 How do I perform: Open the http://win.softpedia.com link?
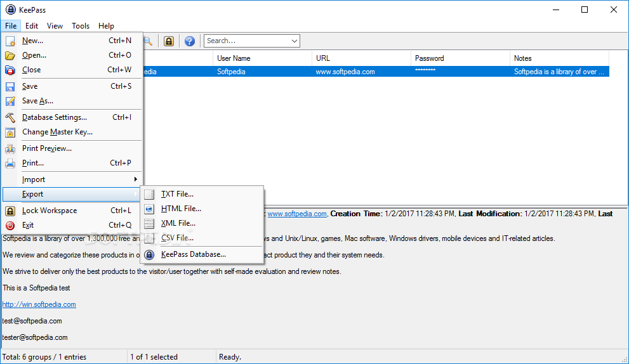39,304
